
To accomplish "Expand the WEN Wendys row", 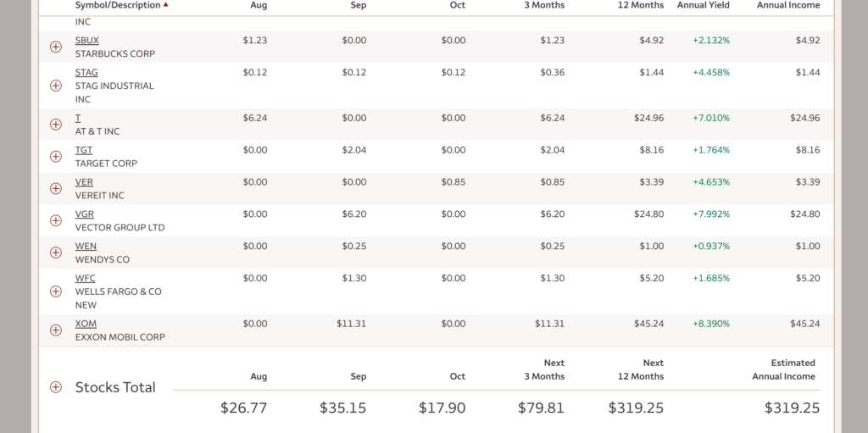I will [x=56, y=253].
